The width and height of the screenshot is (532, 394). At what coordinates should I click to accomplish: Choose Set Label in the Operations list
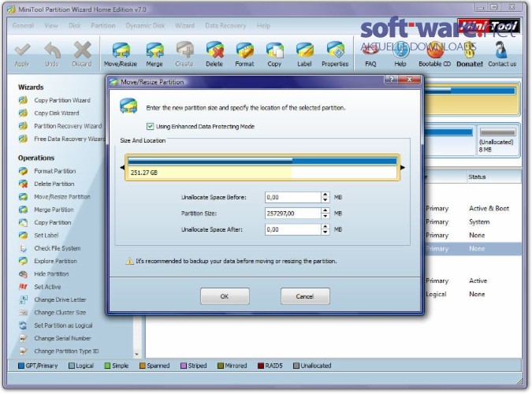(x=39, y=236)
